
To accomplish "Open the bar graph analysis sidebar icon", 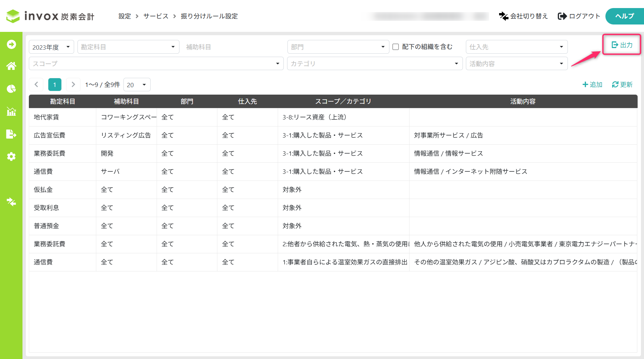I will tap(11, 111).
